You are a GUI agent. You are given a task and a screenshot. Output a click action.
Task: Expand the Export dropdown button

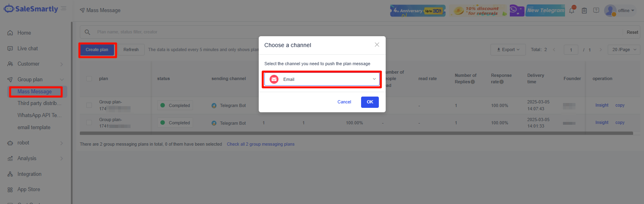(508, 49)
